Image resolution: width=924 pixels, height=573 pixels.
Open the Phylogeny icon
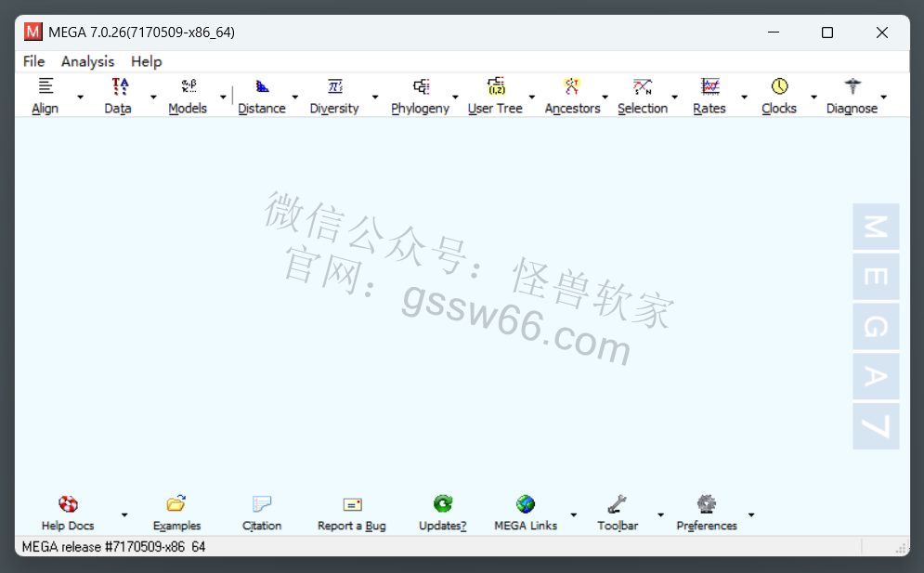(x=421, y=86)
